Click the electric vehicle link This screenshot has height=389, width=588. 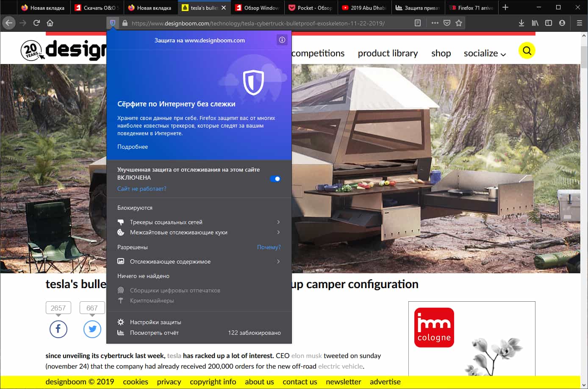(x=341, y=366)
